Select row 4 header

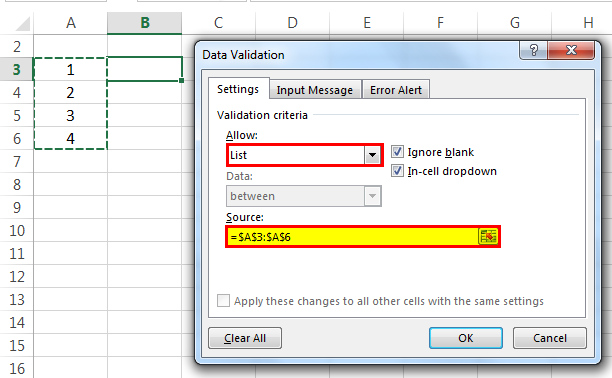click(16, 93)
